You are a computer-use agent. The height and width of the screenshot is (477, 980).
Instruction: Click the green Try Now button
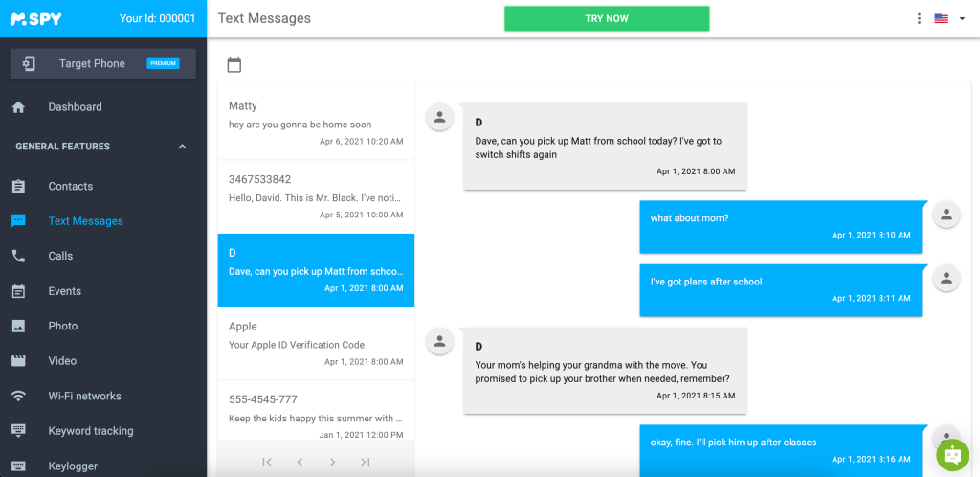[x=607, y=18]
